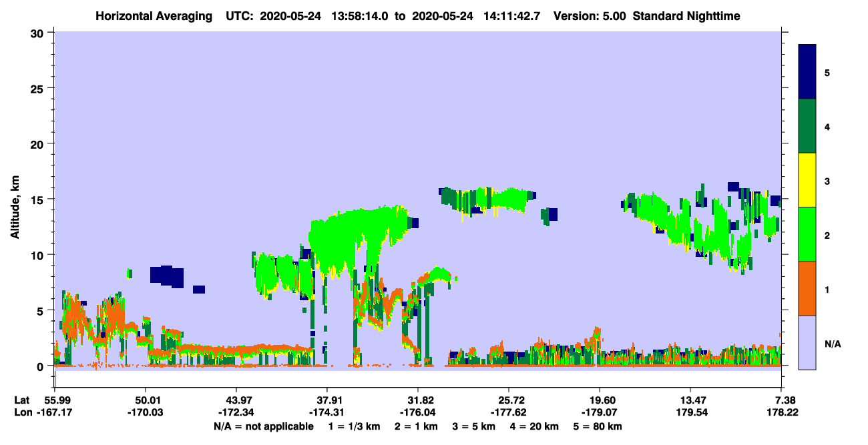Click the longitude value -174.31
Image resolution: width=868 pixels, height=445 pixels.
coord(327,412)
